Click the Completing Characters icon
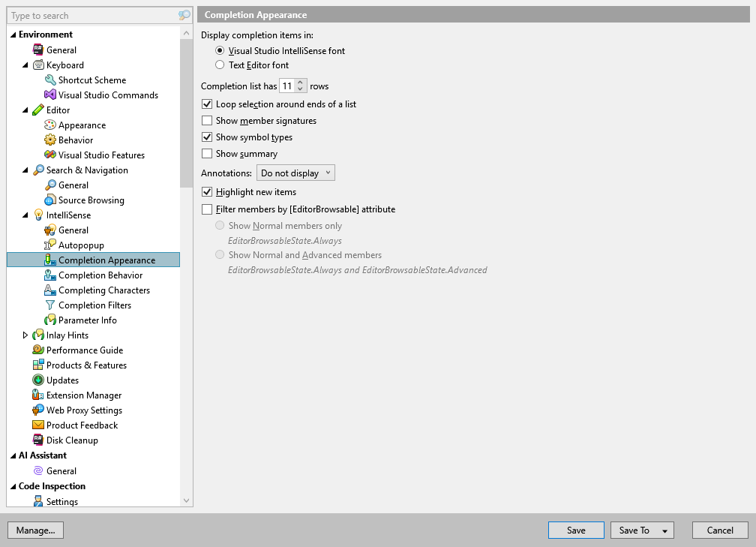 click(x=50, y=290)
